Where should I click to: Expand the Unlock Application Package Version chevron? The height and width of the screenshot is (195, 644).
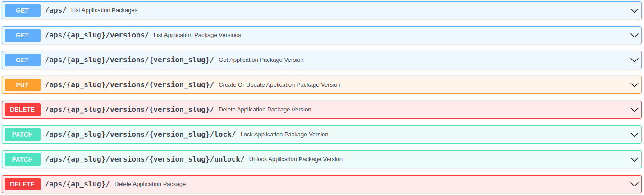tap(635, 159)
